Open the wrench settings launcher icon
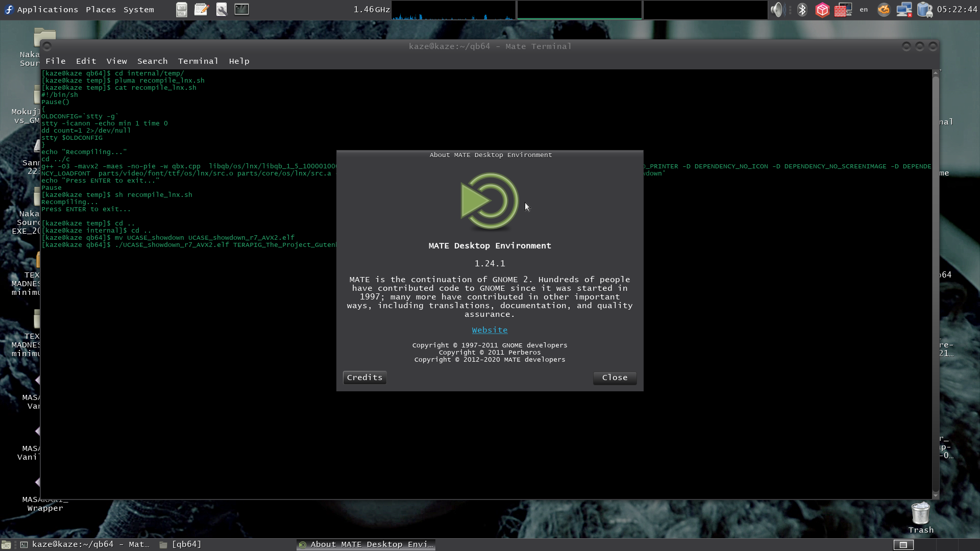 [222, 9]
